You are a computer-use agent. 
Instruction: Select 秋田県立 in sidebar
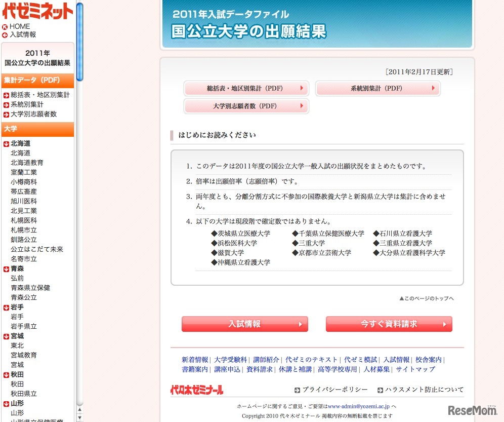pyautogui.click(x=24, y=394)
